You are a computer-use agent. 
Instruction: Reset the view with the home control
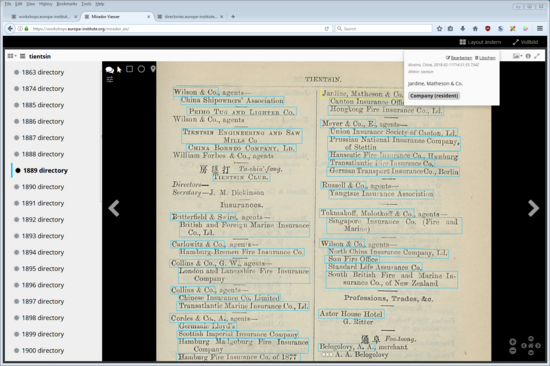tap(531, 346)
